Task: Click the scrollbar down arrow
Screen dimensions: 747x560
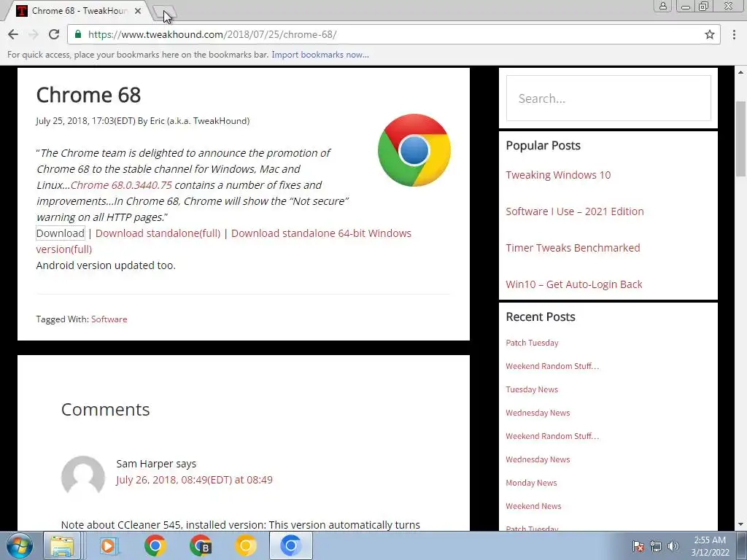Action: click(x=741, y=525)
